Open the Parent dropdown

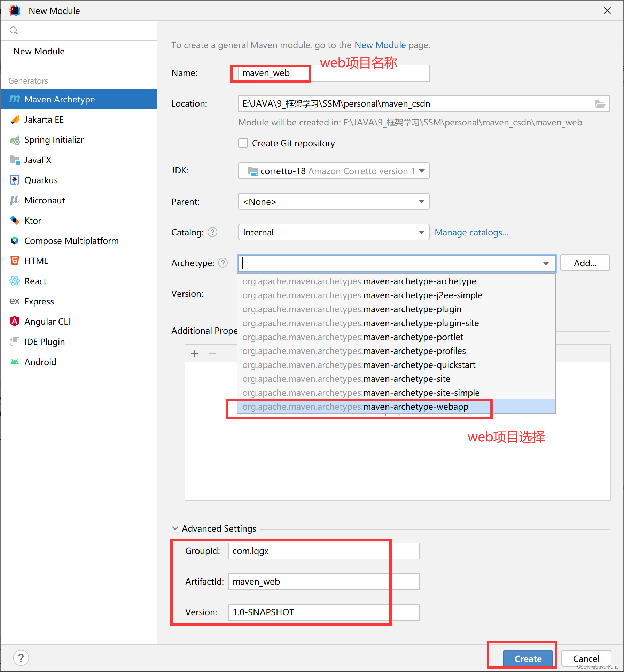pyautogui.click(x=334, y=201)
